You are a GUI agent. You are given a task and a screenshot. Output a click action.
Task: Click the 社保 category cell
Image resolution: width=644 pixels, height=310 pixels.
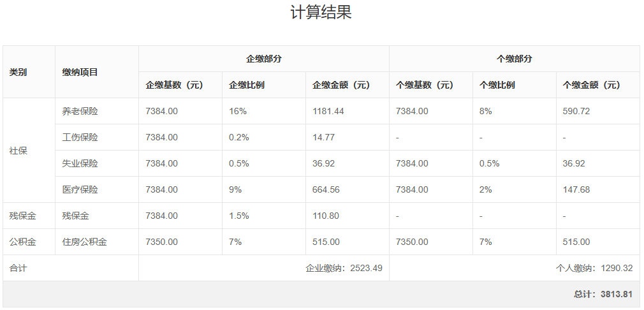coord(18,151)
